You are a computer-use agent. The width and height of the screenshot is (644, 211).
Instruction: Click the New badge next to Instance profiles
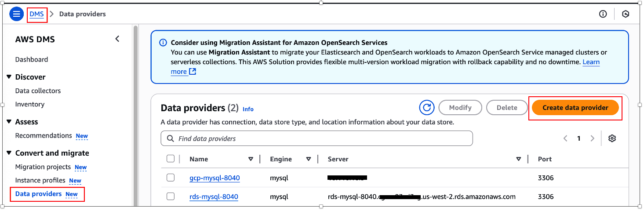(x=75, y=181)
